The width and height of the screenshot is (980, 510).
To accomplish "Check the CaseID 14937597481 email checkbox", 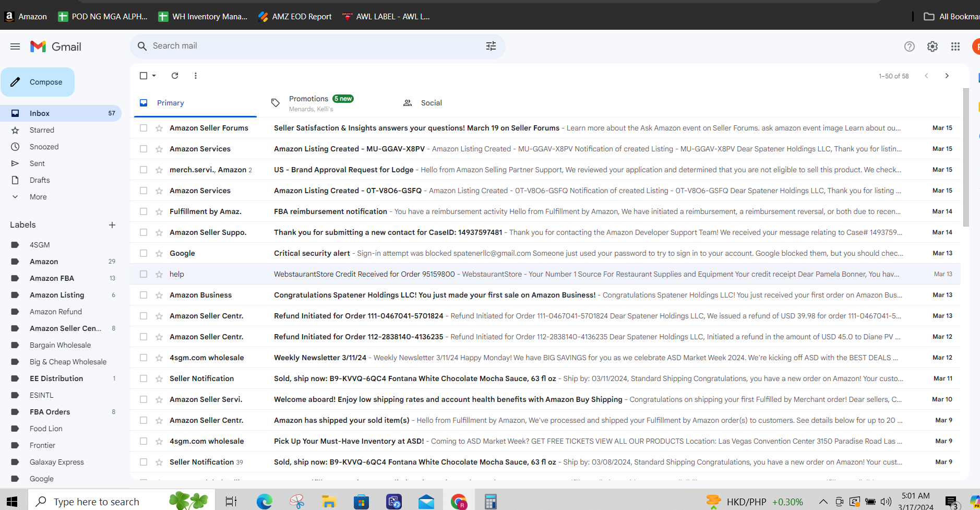I will coord(144,232).
